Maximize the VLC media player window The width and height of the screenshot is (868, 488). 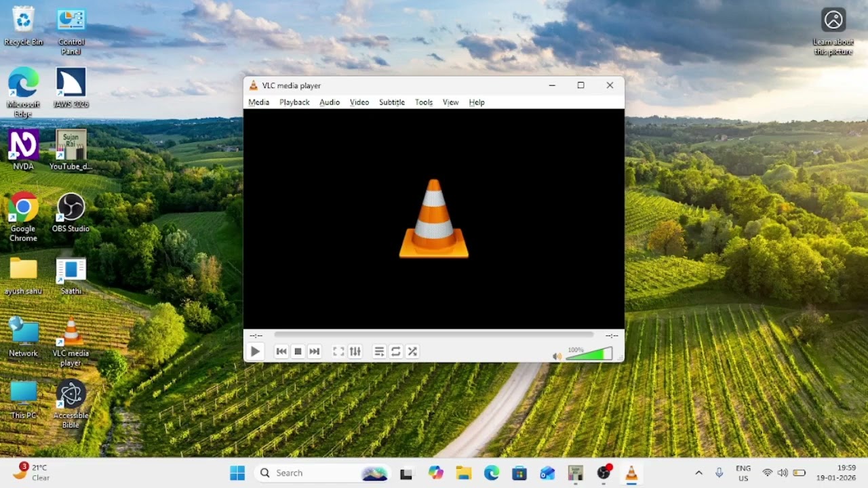(x=580, y=85)
